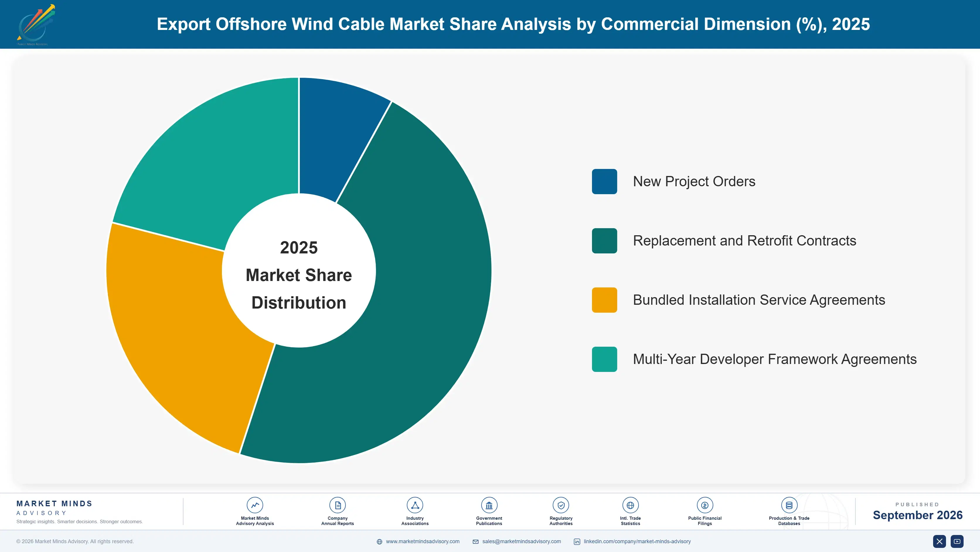The height and width of the screenshot is (552, 980).
Task: Click the sales@marketmindsadvisory.com email link
Action: click(522, 541)
